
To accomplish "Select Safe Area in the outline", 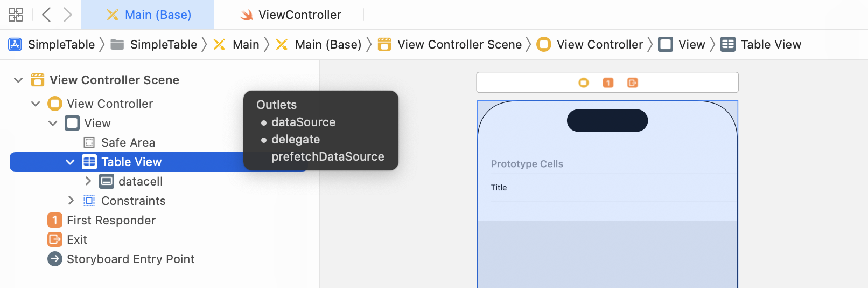I will click(x=128, y=142).
